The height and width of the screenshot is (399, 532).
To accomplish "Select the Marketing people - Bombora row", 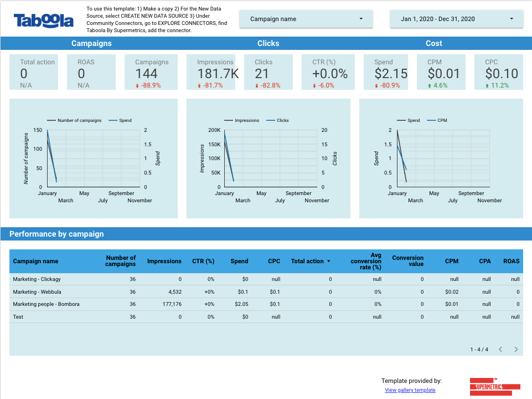I will [47, 304].
